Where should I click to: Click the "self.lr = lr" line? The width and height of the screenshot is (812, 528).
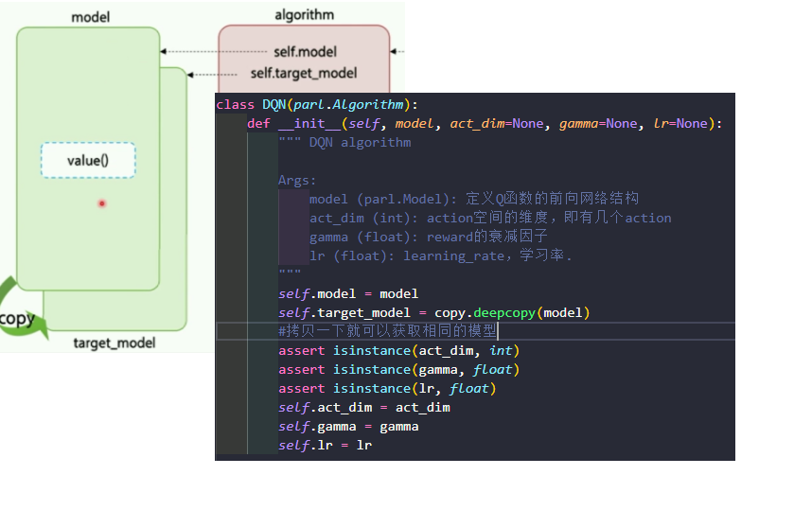pyautogui.click(x=326, y=445)
